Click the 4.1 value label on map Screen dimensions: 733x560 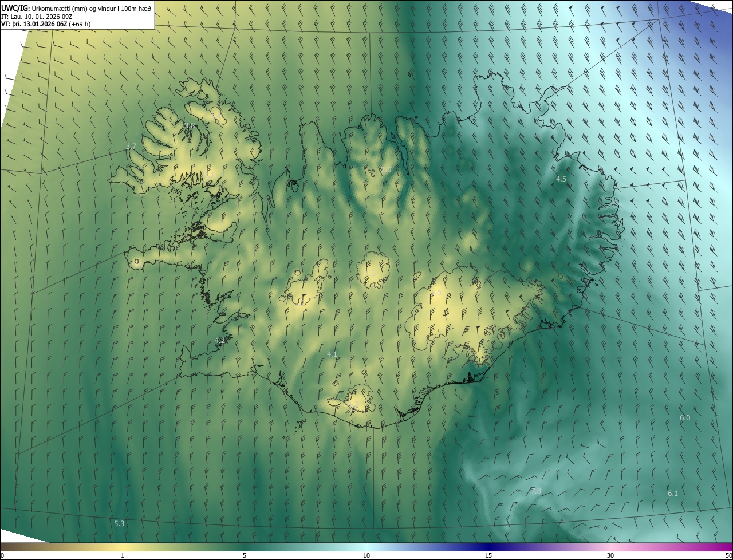tap(332, 354)
